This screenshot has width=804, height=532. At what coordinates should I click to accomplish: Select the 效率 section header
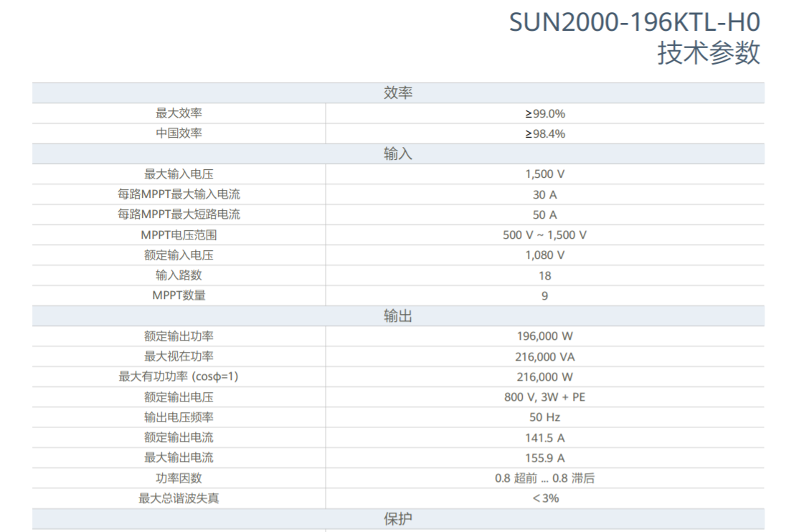point(398,92)
